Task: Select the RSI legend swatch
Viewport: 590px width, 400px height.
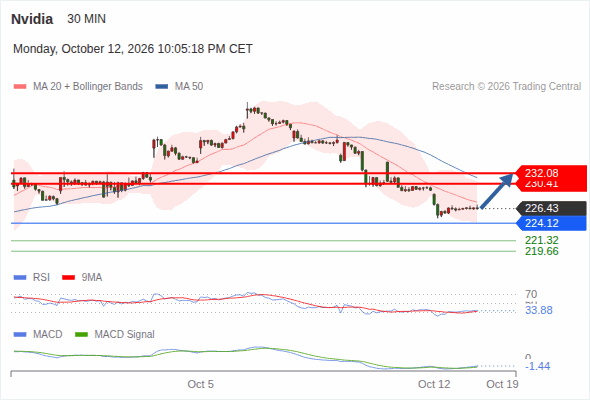Action: point(20,278)
